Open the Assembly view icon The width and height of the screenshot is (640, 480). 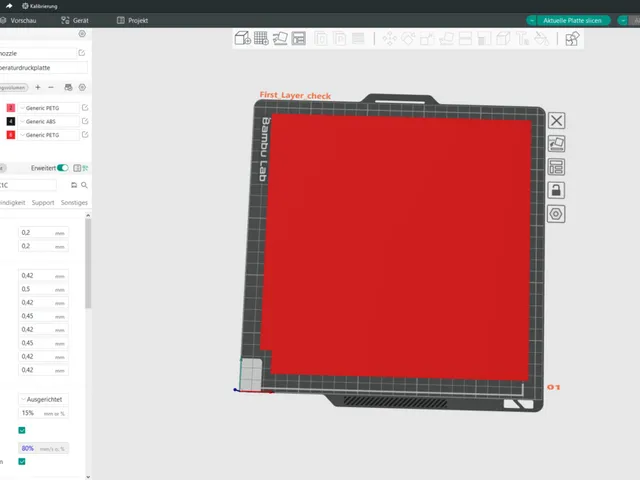572,39
